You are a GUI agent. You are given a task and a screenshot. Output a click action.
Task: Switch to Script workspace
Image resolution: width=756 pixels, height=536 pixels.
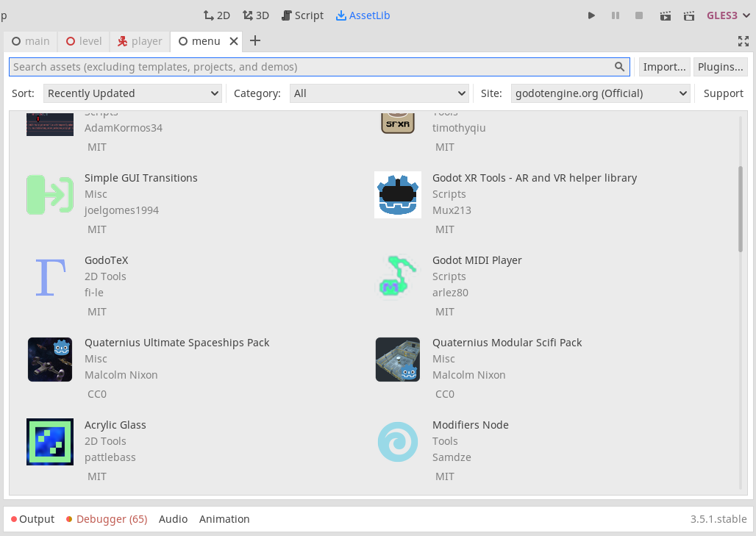click(x=302, y=15)
